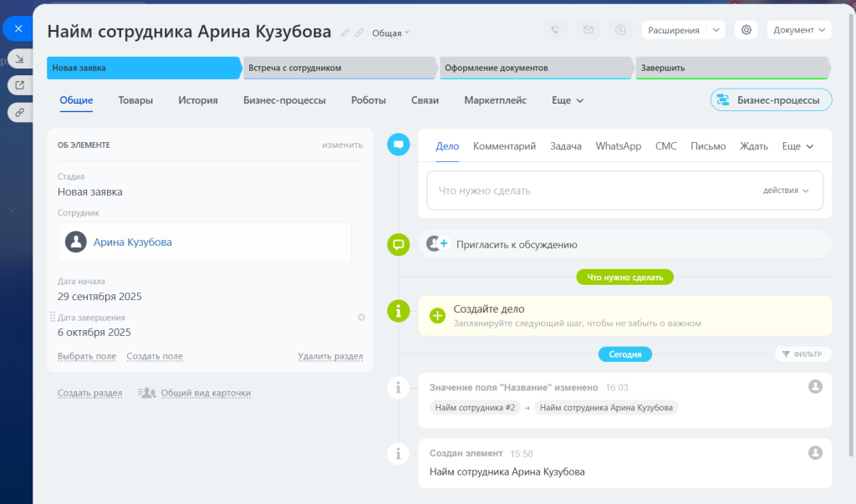Image resolution: width=856 pixels, height=504 pixels.
Task: Click the chat icon in the header
Action: [x=620, y=30]
